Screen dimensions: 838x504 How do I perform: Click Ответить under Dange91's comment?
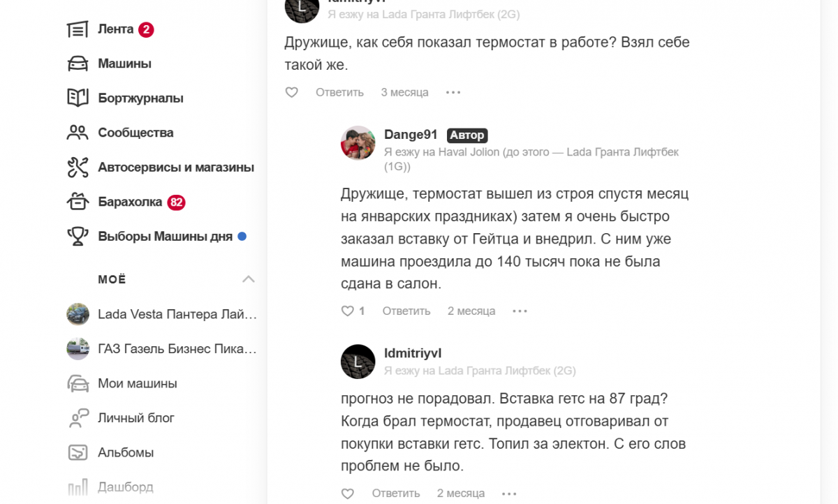[406, 311]
